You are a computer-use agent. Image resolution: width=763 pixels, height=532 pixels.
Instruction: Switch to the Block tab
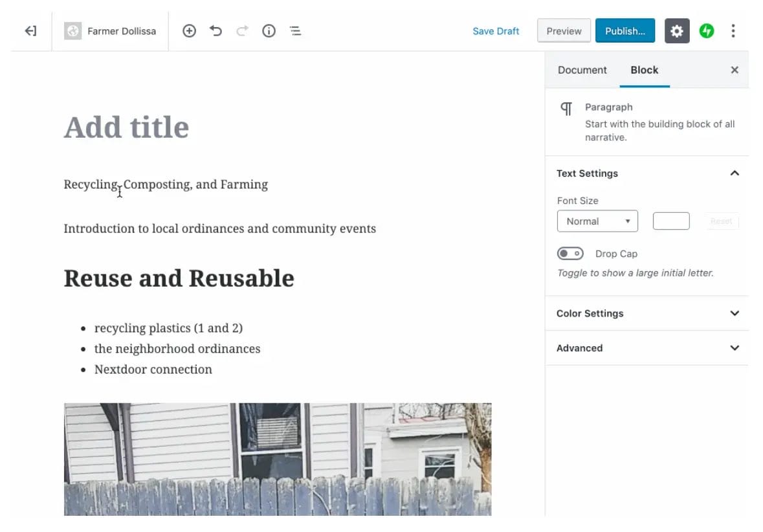pos(645,70)
